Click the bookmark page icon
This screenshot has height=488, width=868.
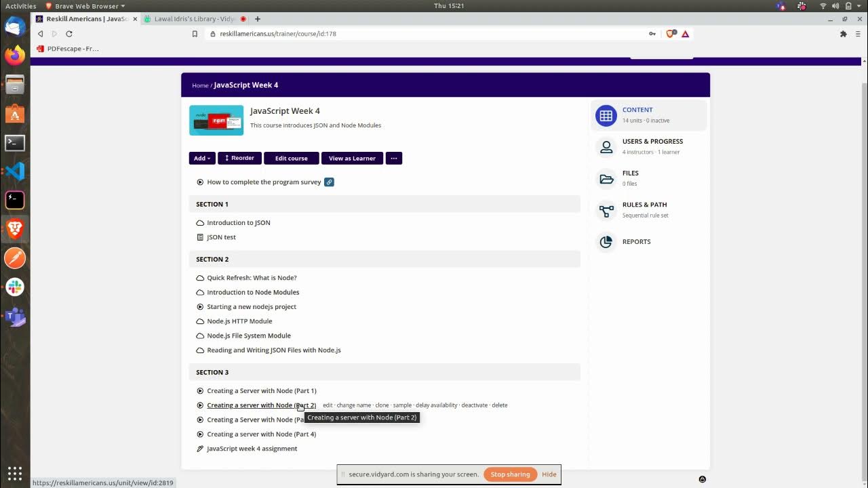[x=195, y=34]
